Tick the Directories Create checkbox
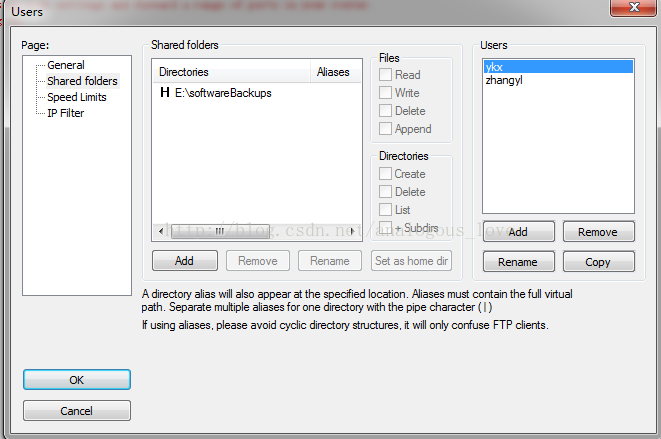 click(385, 174)
